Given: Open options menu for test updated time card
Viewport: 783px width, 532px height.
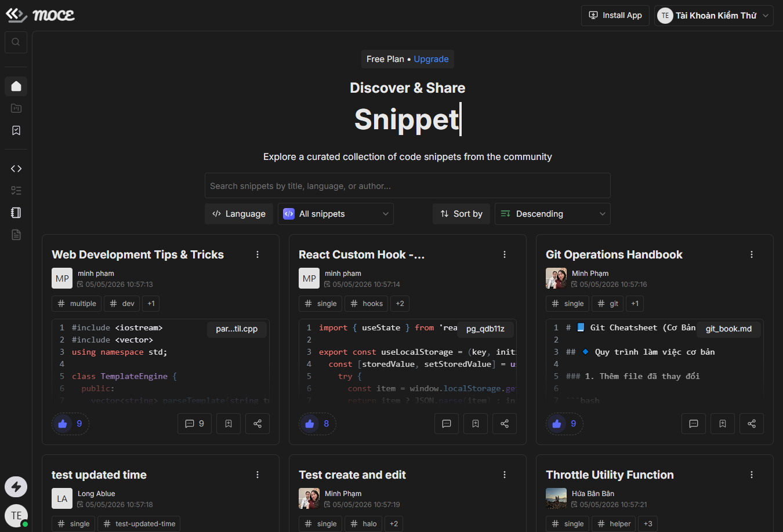Looking at the screenshot, I should 258,475.
